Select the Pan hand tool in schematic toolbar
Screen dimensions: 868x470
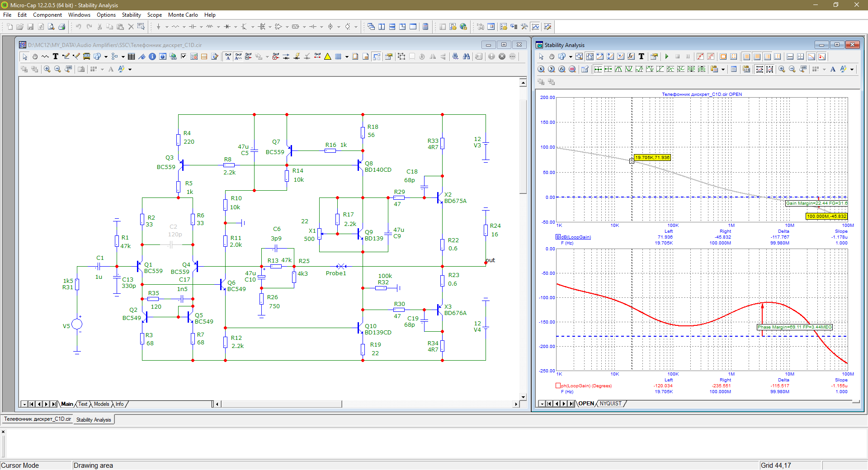pyautogui.click(x=35, y=56)
